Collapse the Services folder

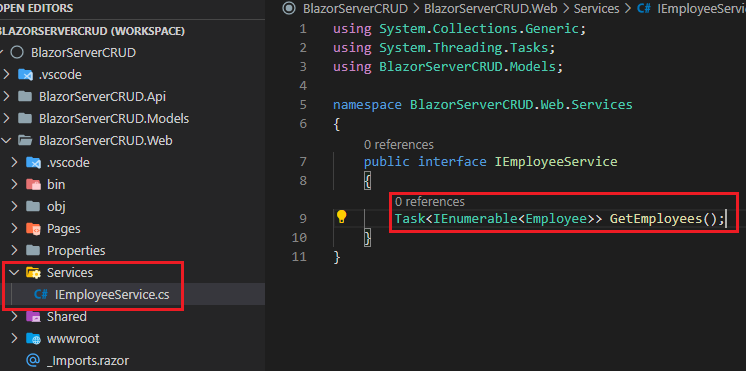[x=14, y=273]
